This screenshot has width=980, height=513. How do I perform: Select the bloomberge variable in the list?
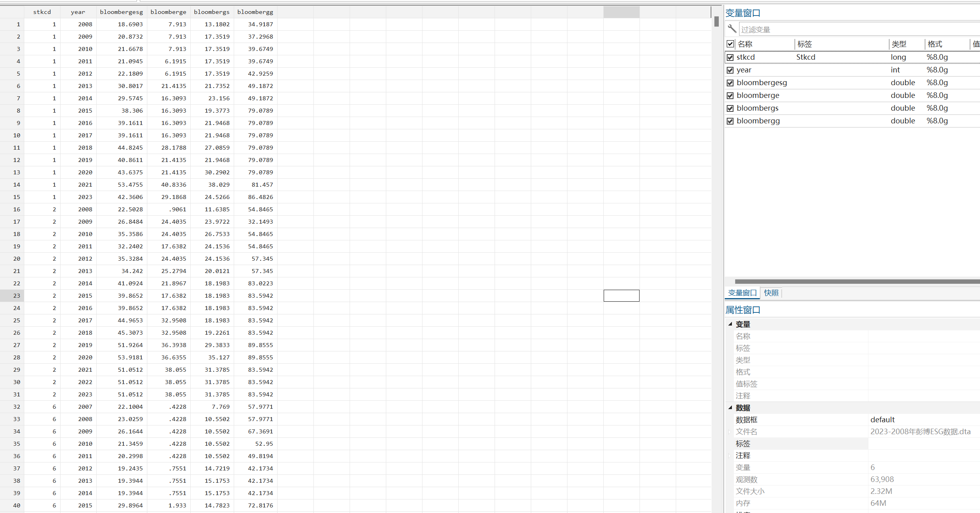coord(758,96)
